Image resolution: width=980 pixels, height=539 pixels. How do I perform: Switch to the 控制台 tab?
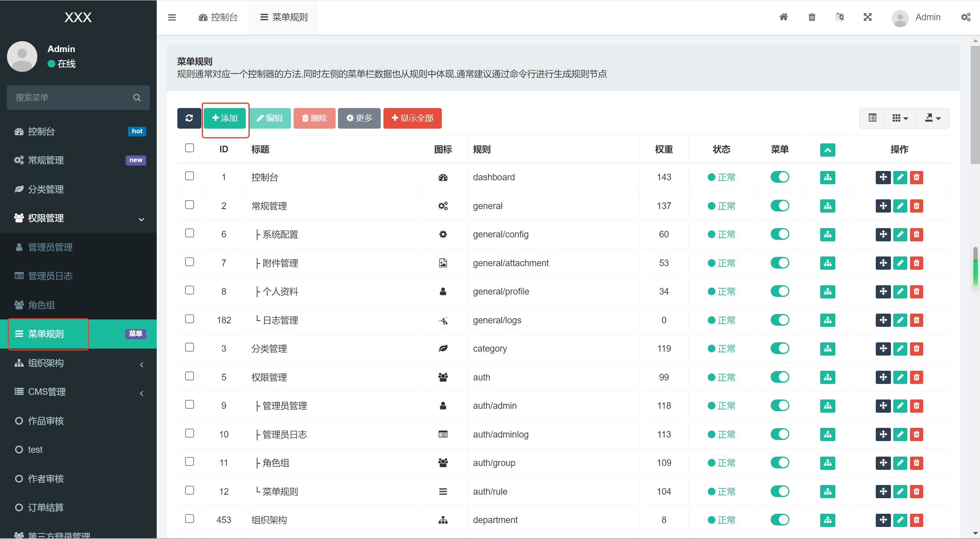point(218,17)
